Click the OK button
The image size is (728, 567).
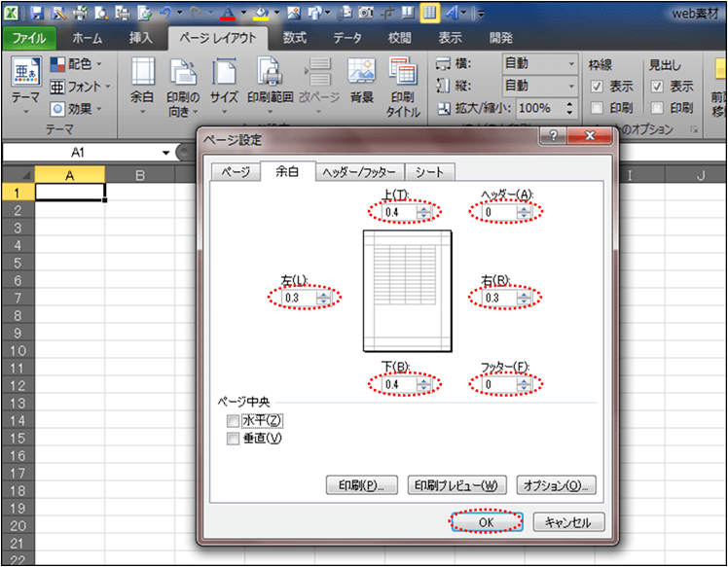coord(487,522)
